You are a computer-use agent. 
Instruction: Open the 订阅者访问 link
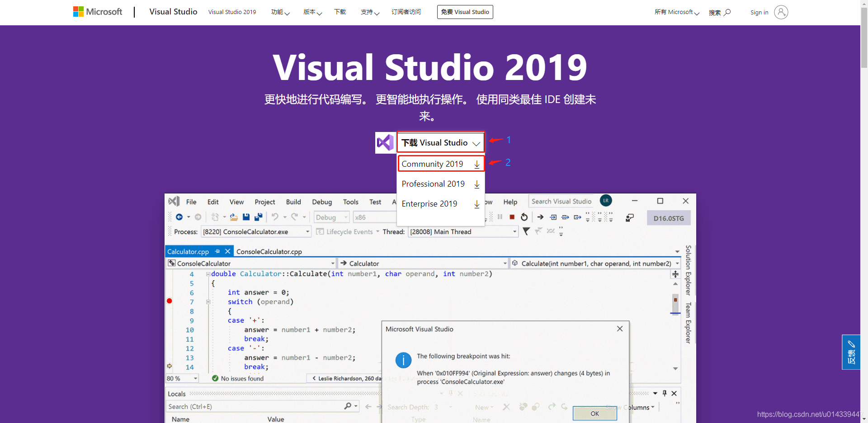tap(406, 12)
